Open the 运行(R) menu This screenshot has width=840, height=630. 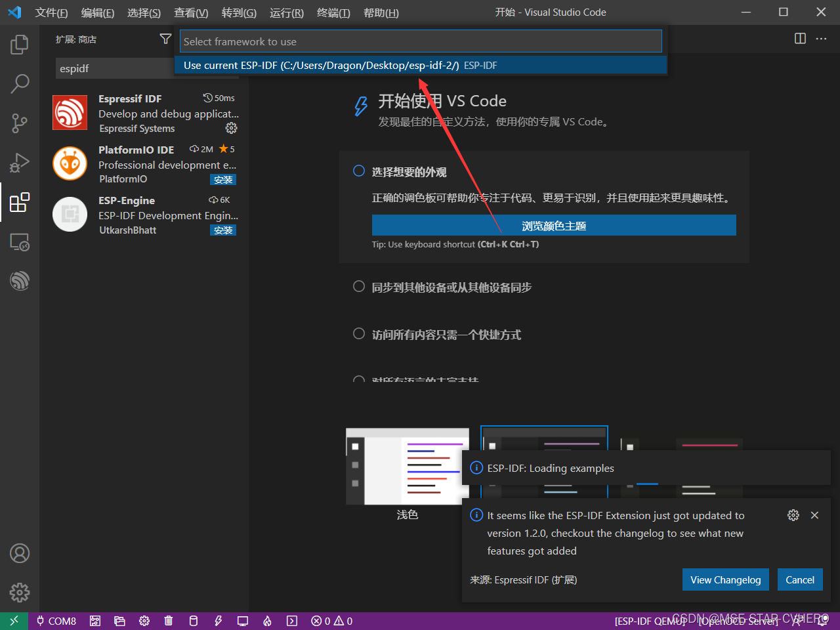click(287, 12)
